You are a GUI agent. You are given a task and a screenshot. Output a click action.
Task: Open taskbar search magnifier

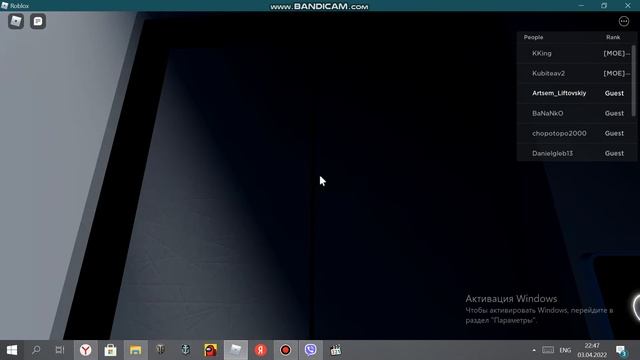36,350
